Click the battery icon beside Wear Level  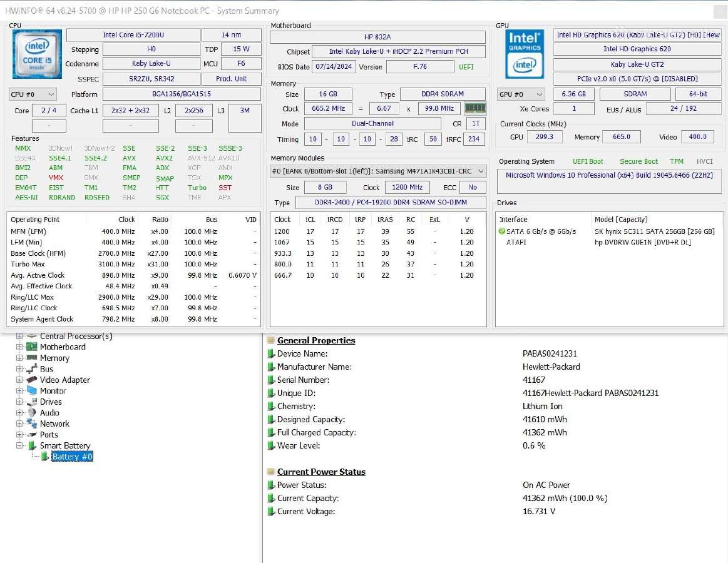coord(271,445)
